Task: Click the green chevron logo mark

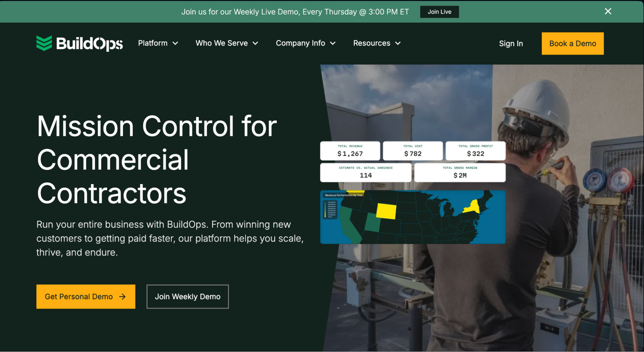Action: pyautogui.click(x=44, y=43)
